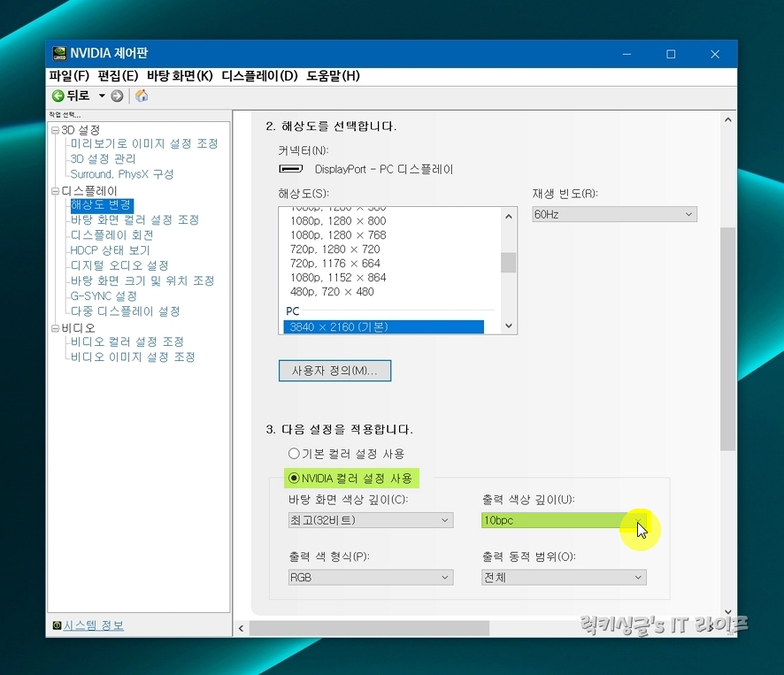Collapse the 비디오 tree branch
The image size is (784, 675).
55,326
